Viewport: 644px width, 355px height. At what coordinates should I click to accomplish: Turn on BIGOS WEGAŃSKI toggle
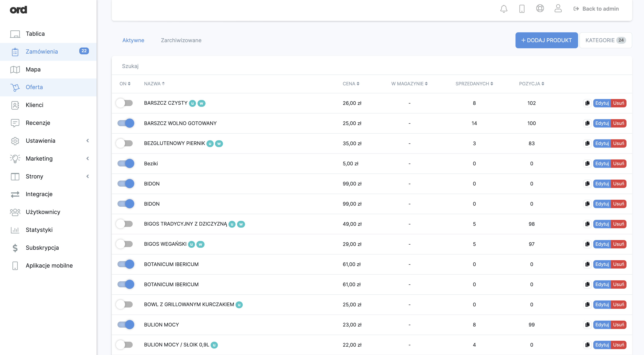125,244
